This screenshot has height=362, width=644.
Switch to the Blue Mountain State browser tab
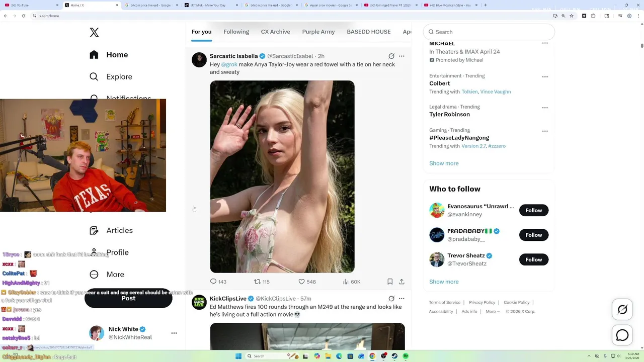[x=450, y=5]
